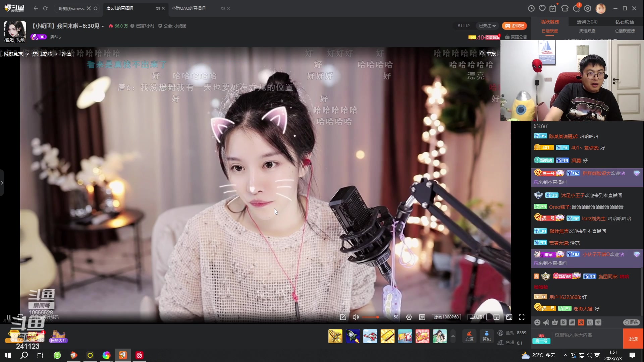Mute the 唐6儿的直播间 tab audio
The width and height of the screenshot is (644, 362).
pos(157,8)
